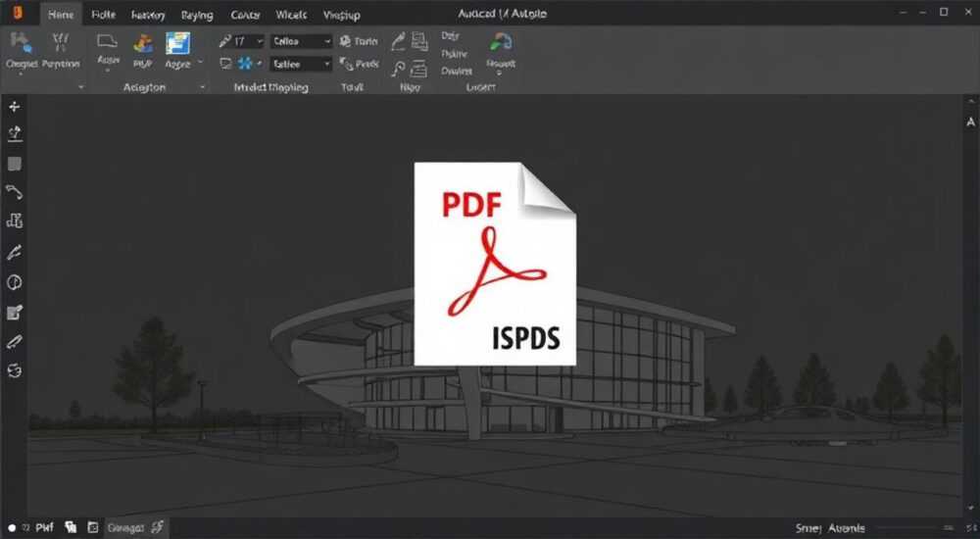980x539 pixels.
Task: Click the rectangle shape icon in the ribbon
Action: pos(107,41)
